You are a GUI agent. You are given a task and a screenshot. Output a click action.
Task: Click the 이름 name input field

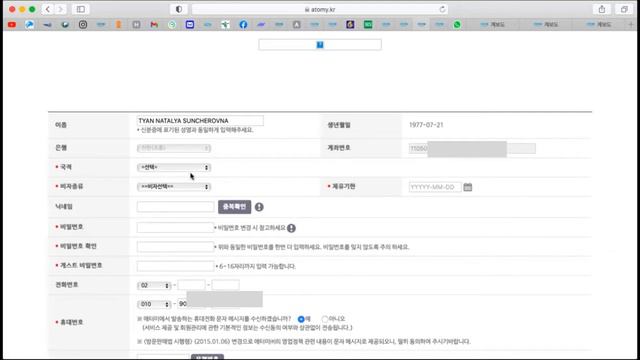point(200,120)
